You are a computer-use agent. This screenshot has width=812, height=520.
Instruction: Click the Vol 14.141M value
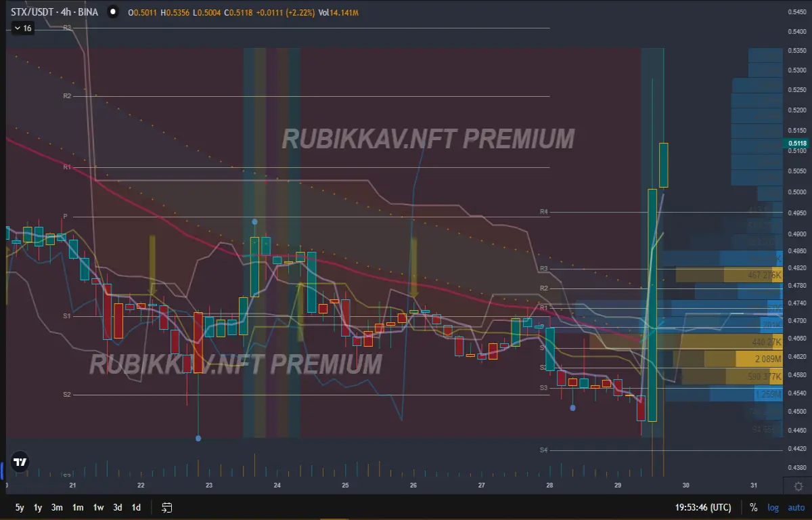(340, 12)
